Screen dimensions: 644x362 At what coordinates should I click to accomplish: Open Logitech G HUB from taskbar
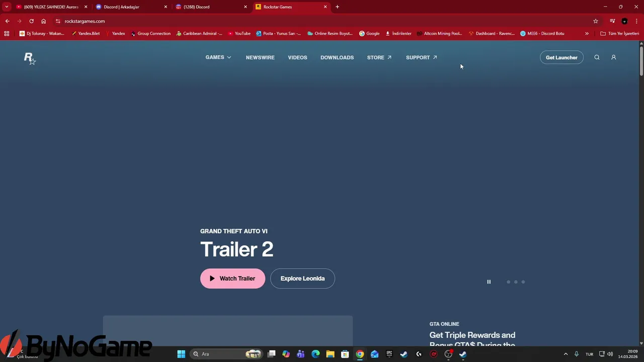(419, 354)
